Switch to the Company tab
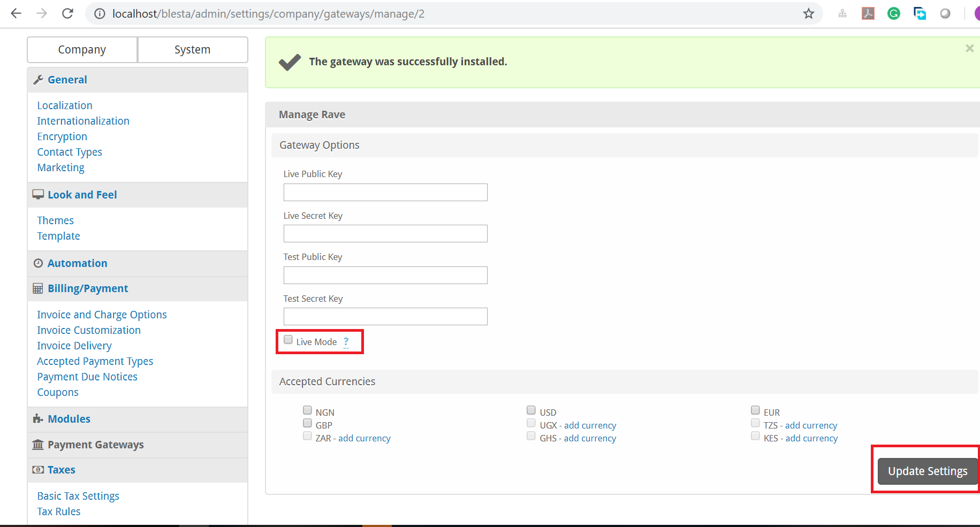Viewport: 980px width, 527px height. (82, 50)
